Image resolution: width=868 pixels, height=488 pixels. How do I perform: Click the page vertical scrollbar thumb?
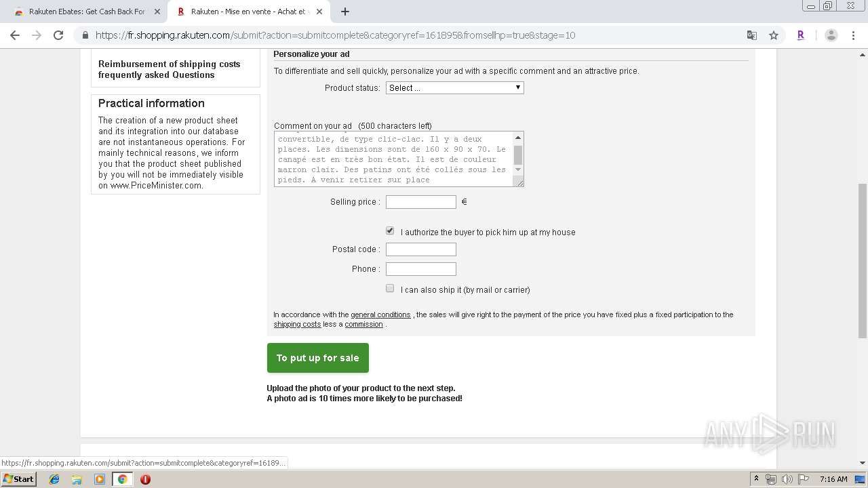[x=863, y=260]
